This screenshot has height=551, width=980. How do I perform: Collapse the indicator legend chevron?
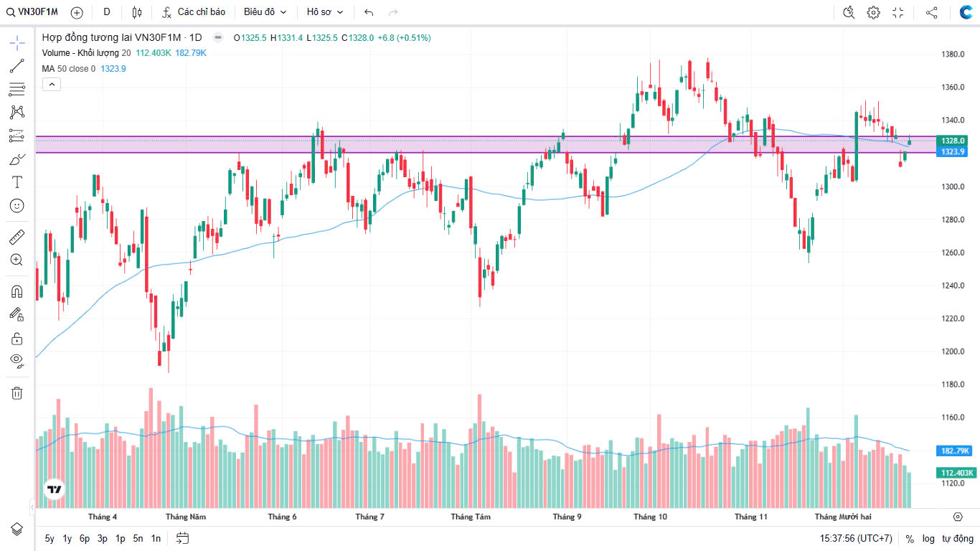[52, 85]
